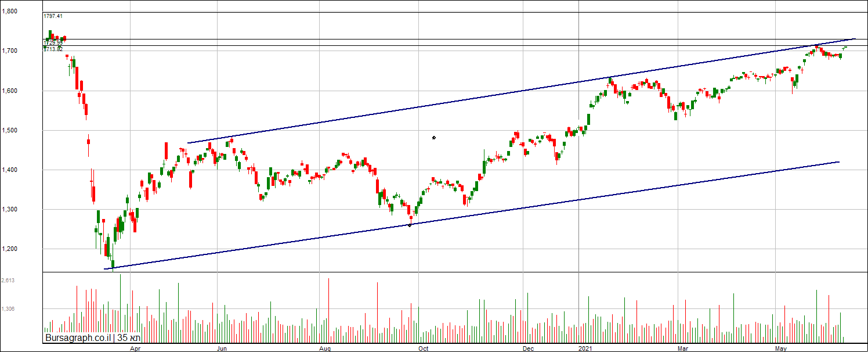Click the 1,300 price axis label

9,209
